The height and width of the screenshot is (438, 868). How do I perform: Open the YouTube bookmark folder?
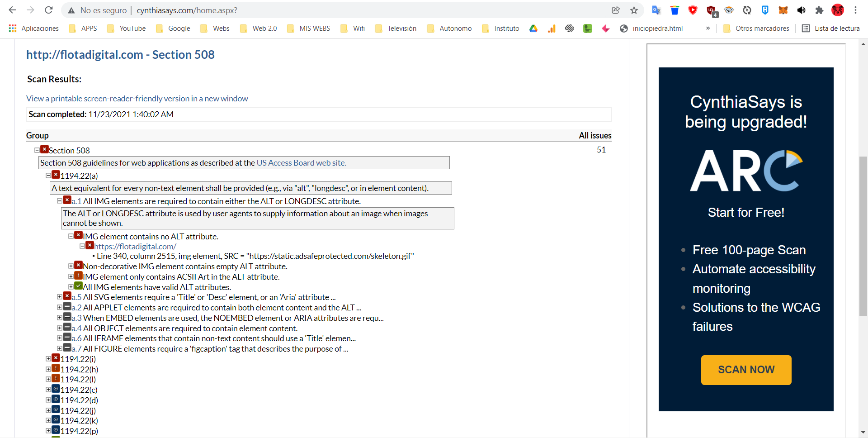(127, 28)
